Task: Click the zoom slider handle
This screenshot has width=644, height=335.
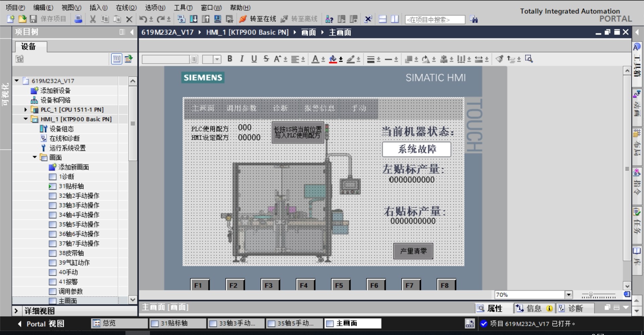Action: pos(591,295)
